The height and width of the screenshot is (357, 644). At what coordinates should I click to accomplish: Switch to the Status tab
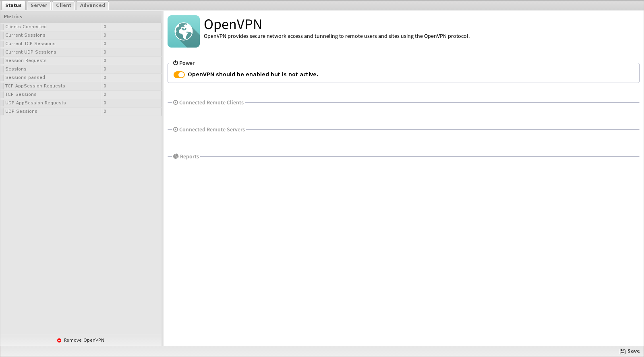(13, 5)
